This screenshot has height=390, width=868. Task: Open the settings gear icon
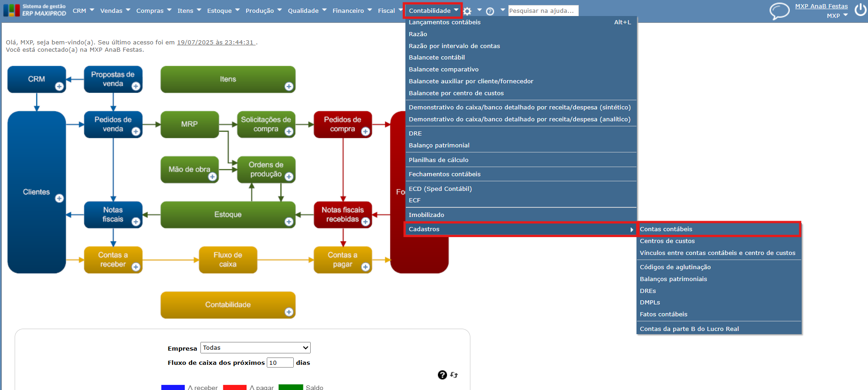click(x=467, y=11)
